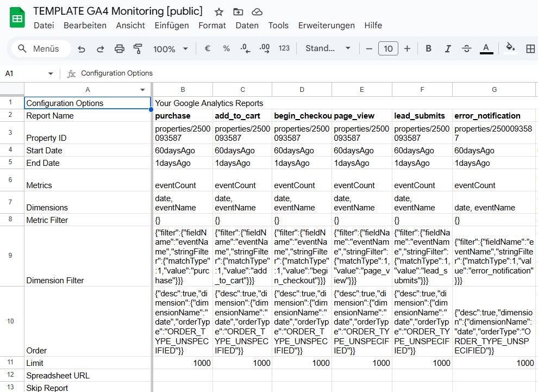
Task: Open the zoom level dropdown
Action: 168,48
